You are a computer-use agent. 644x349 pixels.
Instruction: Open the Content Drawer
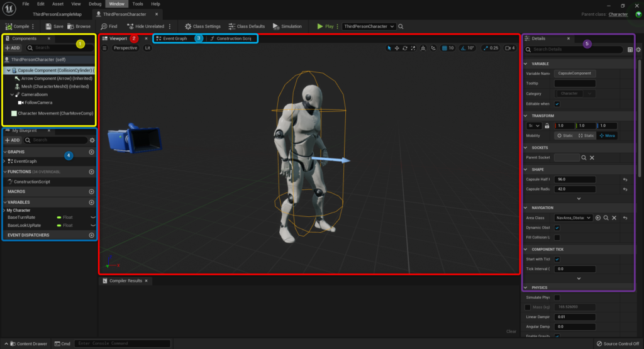(29, 344)
